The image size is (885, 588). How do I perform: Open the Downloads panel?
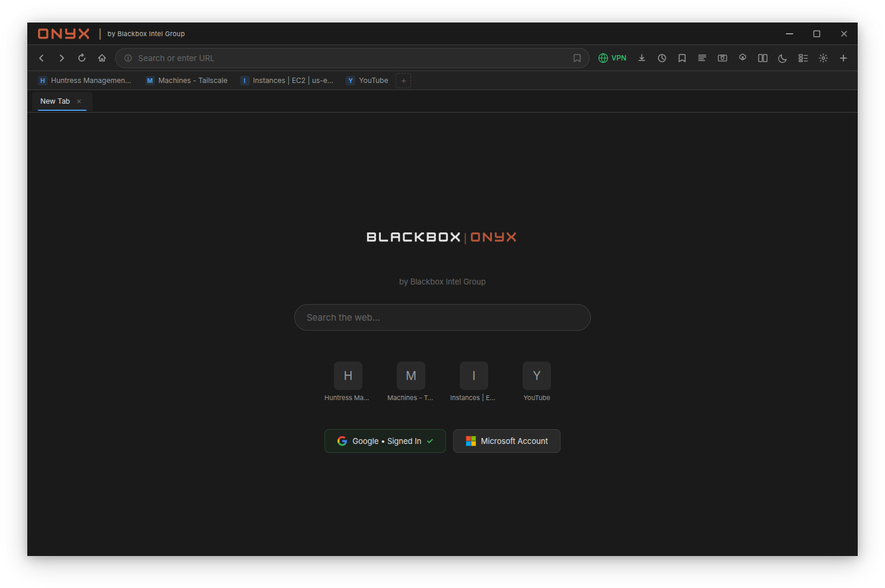tap(641, 57)
